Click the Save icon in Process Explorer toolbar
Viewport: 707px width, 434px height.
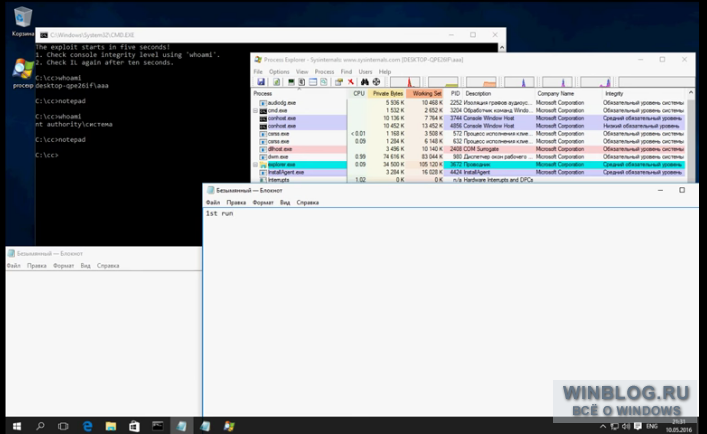261,82
